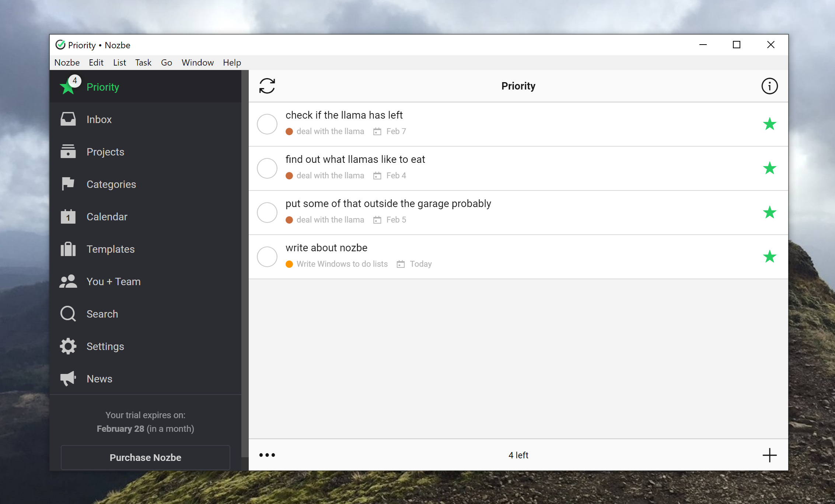
Task: Expand the three-dot menu at bottom left
Action: tap(267, 455)
